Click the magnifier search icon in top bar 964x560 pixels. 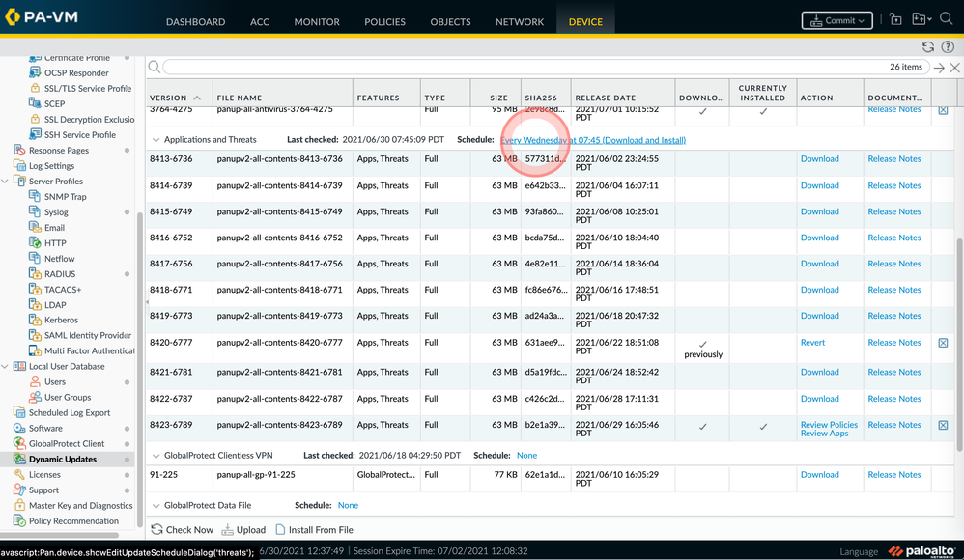946,19
